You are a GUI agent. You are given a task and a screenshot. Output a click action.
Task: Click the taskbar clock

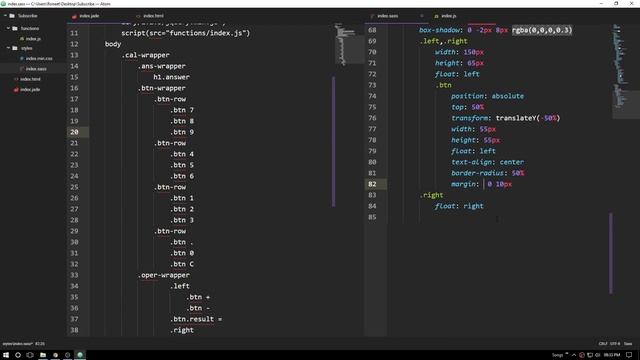[612, 355]
